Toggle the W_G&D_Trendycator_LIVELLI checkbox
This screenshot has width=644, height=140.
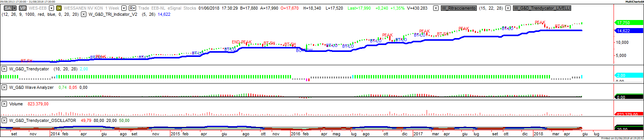point(508,8)
